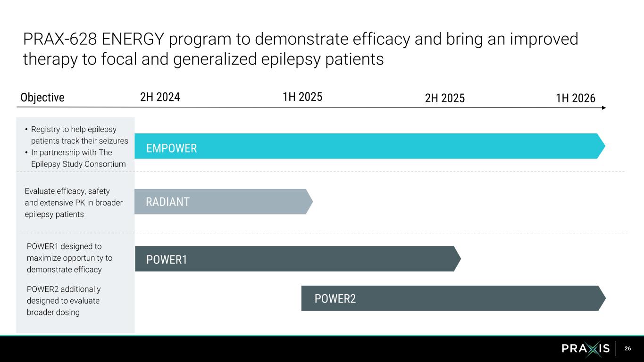Click the 2H 2025 timeline marker
644x362 pixels.
[445, 98]
